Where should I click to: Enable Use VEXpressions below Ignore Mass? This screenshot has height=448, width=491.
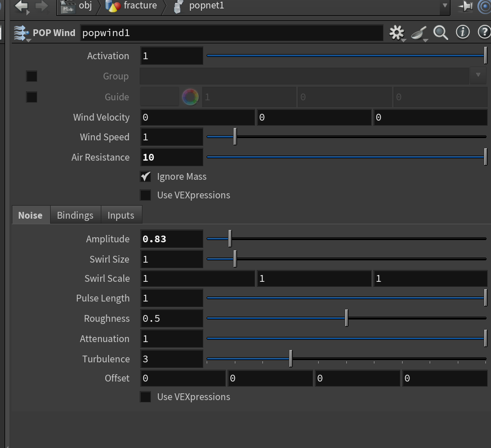145,195
